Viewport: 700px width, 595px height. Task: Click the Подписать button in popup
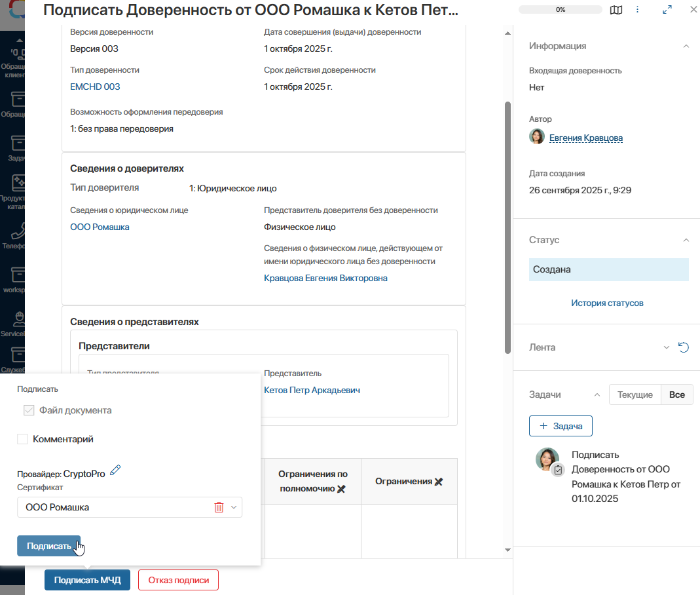click(48, 546)
